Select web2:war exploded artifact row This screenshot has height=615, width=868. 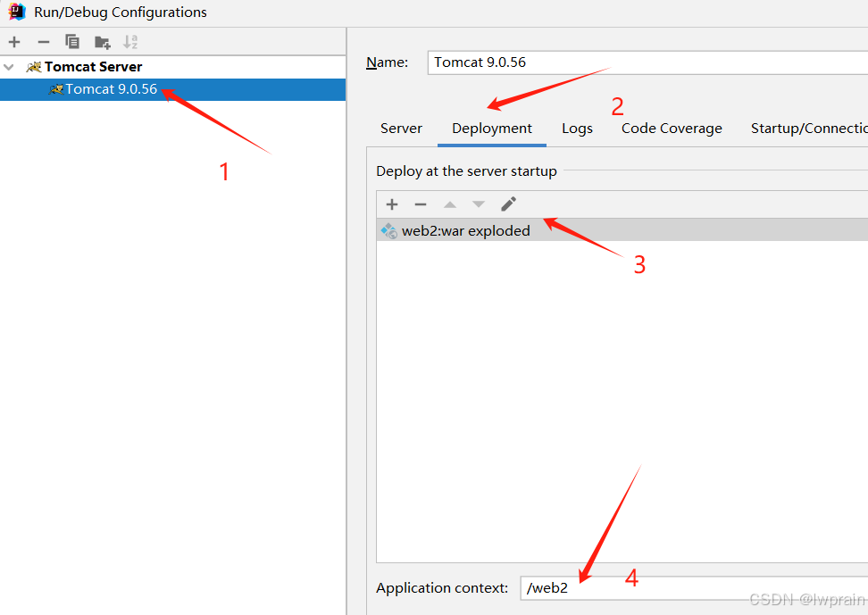pyautogui.click(x=622, y=231)
